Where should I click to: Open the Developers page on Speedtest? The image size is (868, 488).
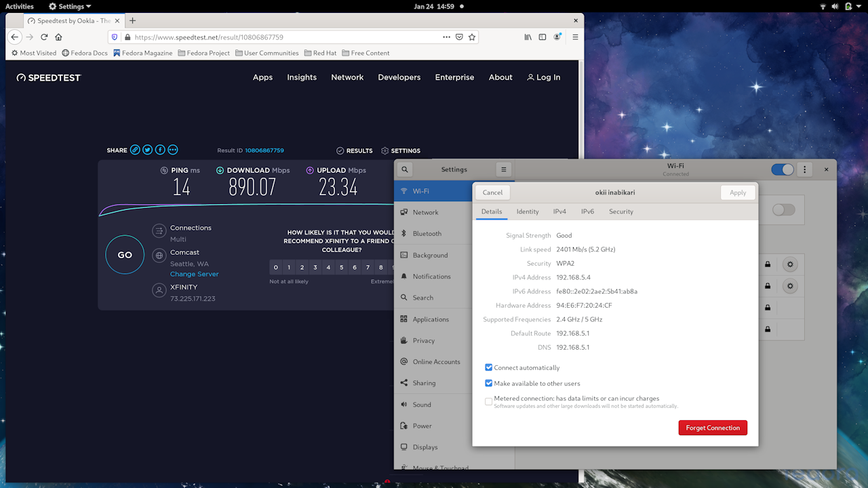tap(399, 77)
